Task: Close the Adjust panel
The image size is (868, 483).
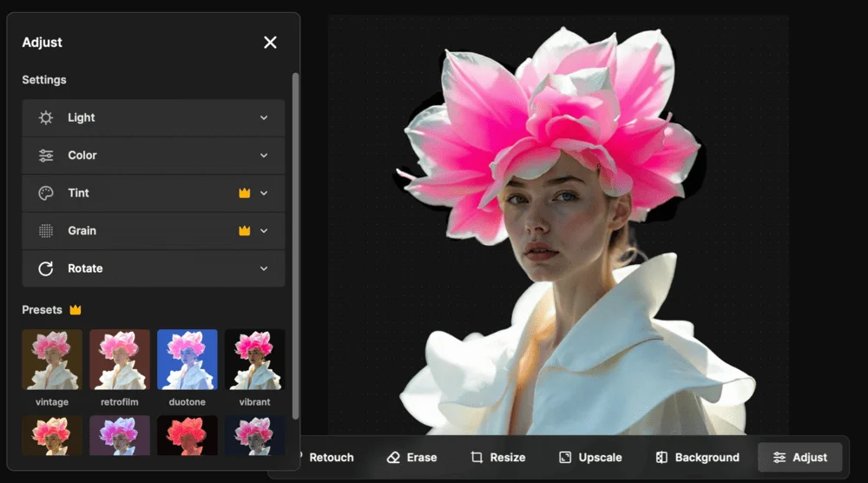Action: [x=270, y=43]
